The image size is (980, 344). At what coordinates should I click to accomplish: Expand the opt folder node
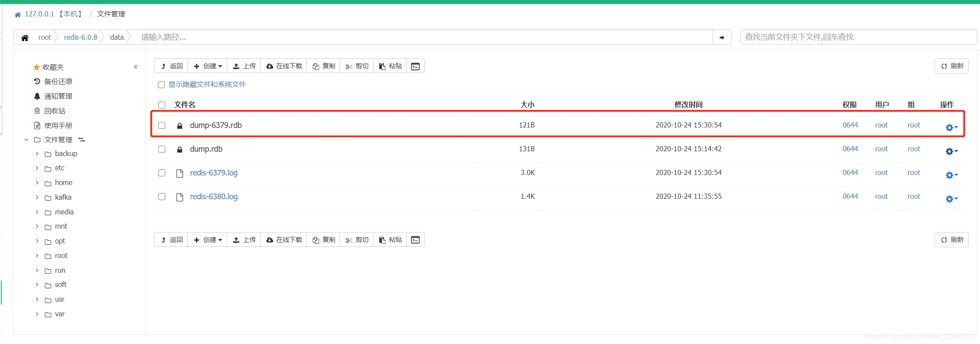(37, 241)
